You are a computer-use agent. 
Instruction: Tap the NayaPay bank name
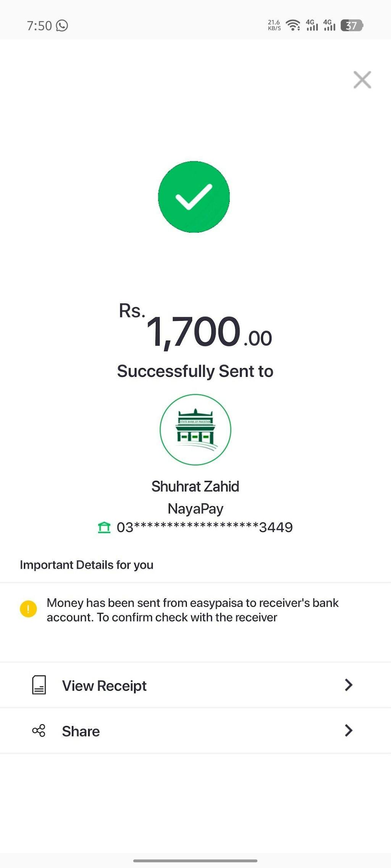[x=195, y=509]
